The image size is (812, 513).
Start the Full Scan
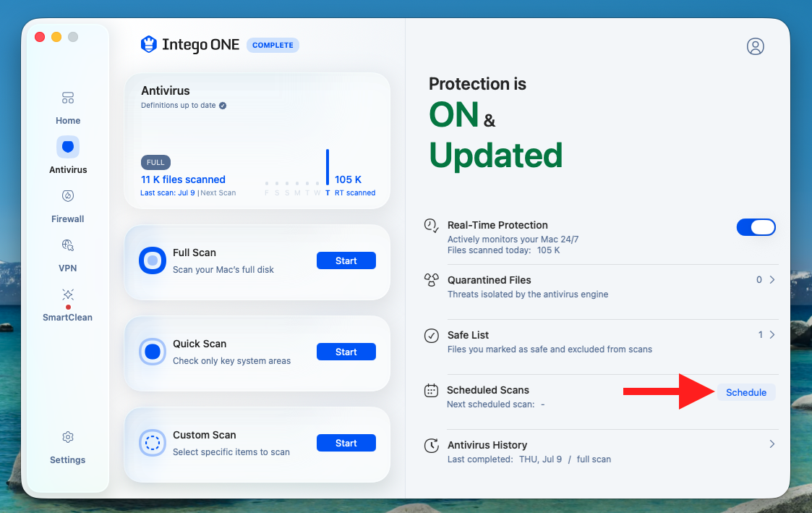click(346, 260)
